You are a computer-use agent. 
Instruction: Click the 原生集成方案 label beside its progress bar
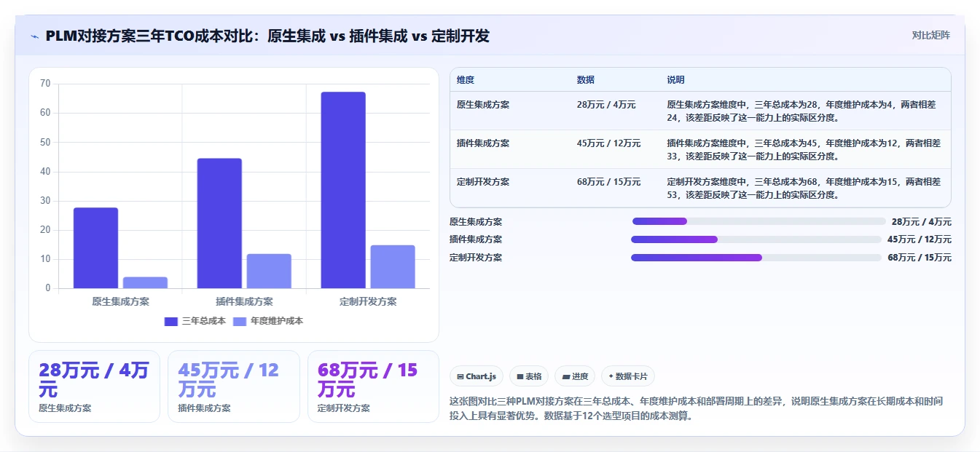click(476, 222)
